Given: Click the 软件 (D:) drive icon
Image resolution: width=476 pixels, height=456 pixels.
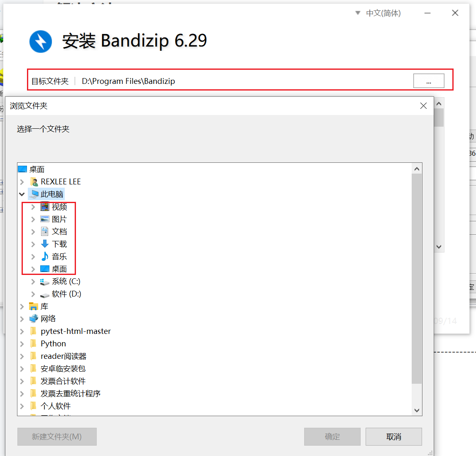Looking at the screenshot, I should coord(45,294).
